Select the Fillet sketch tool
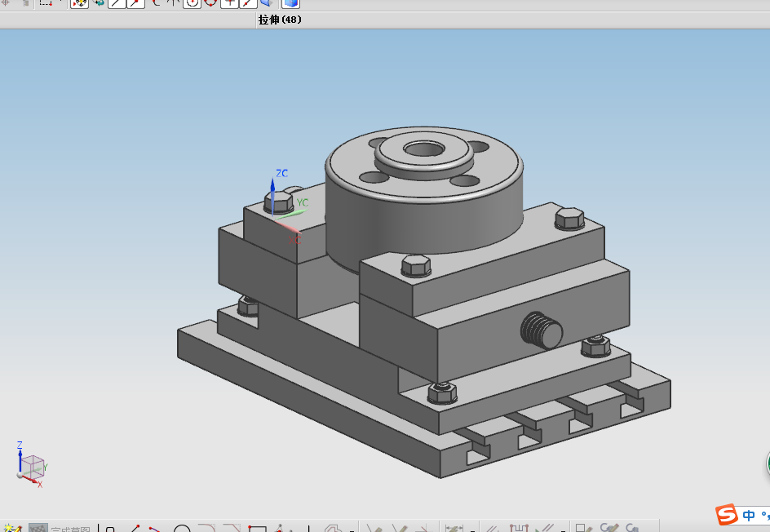770x532 pixels. pos(206,528)
